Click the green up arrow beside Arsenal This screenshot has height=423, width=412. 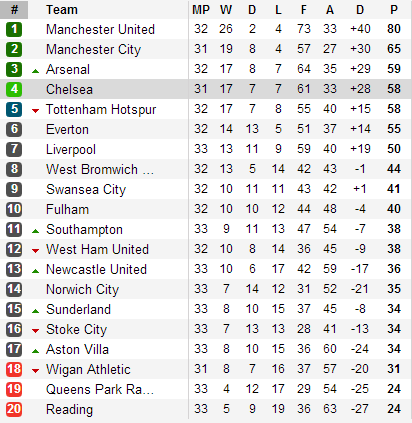(35, 71)
